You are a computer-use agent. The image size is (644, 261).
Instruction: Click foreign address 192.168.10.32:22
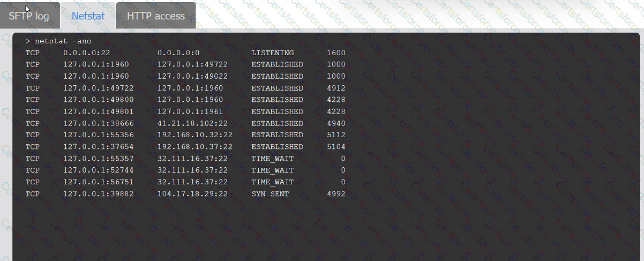[195, 135]
